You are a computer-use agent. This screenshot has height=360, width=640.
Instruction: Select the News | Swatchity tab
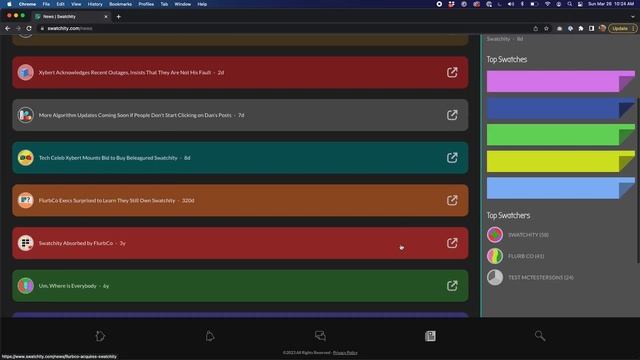71,17
